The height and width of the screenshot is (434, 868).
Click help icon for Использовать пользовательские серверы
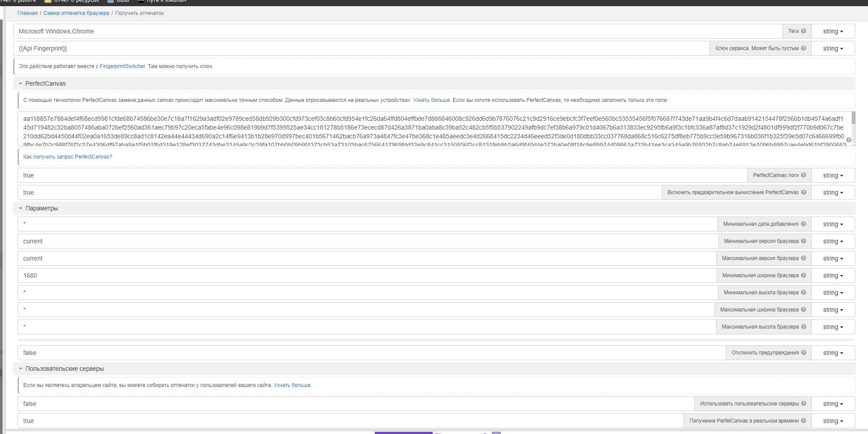pyautogui.click(x=803, y=404)
